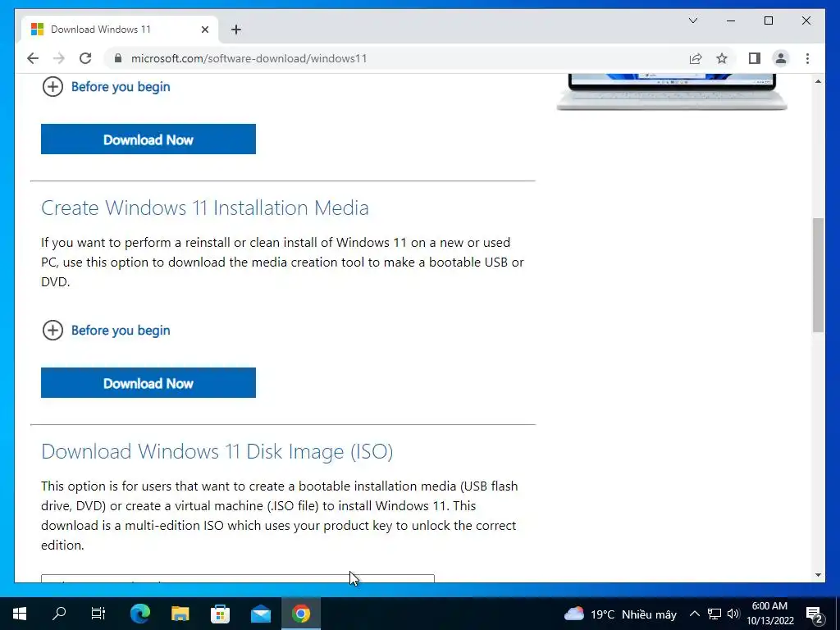Click the microsoft.com Windows favicon on tab
Image resolution: width=840 pixels, height=630 pixels.
pos(37,30)
